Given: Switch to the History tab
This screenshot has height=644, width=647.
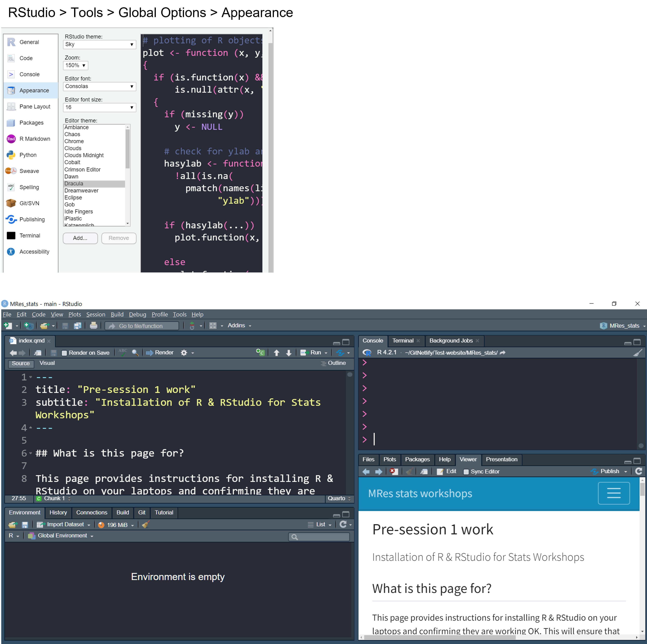Looking at the screenshot, I should pos(58,513).
